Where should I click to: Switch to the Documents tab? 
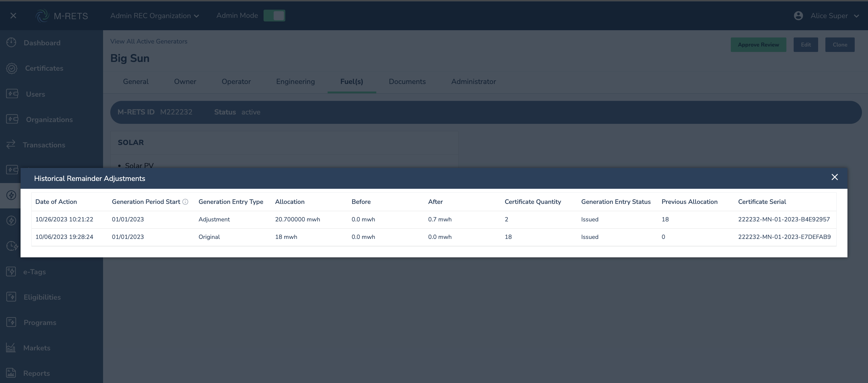pos(407,82)
